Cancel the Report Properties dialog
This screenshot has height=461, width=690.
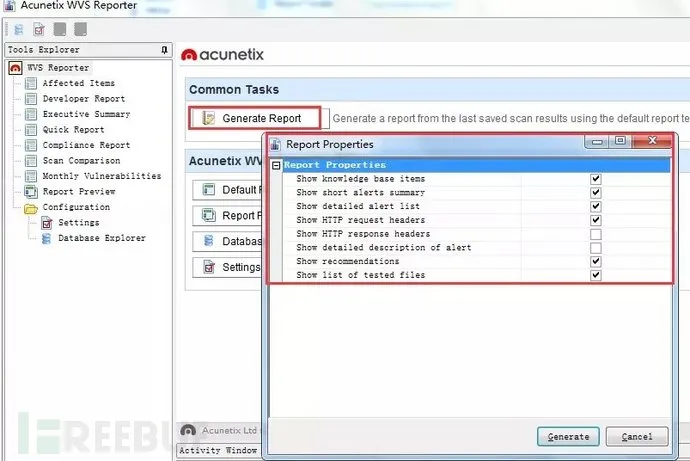pyautogui.click(x=637, y=436)
